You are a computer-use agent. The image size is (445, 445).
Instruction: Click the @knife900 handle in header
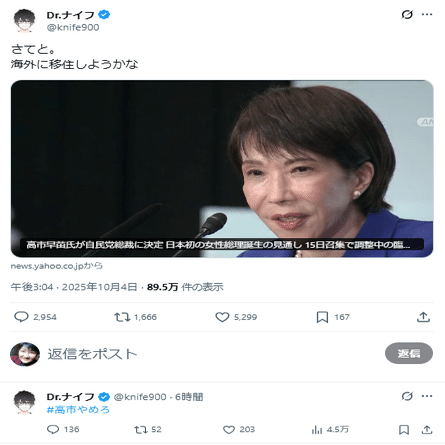pos(73,27)
